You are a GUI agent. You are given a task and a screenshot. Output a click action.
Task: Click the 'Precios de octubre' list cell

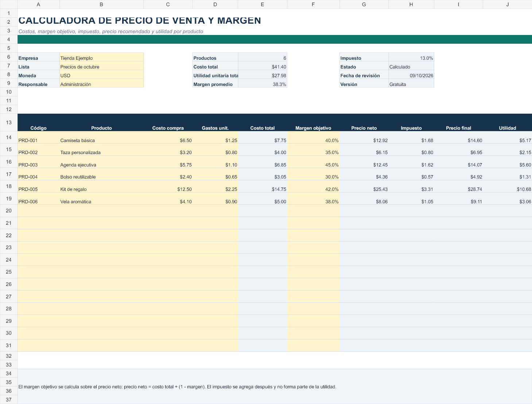pos(101,66)
